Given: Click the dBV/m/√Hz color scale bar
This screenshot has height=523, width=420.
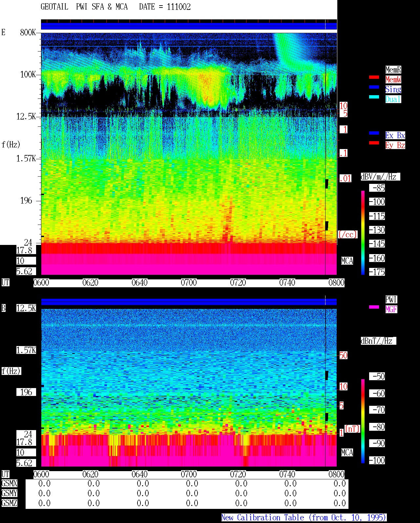Looking at the screenshot, I should tap(363, 232).
